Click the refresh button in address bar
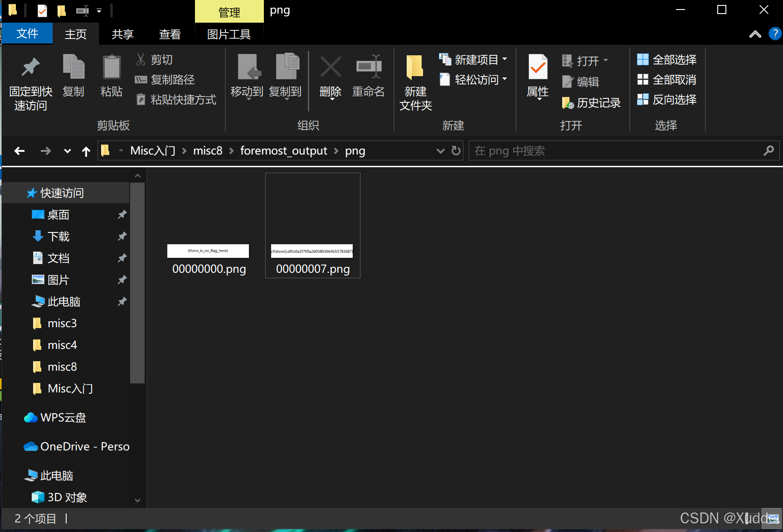Image resolution: width=783 pixels, height=532 pixels. point(456,151)
